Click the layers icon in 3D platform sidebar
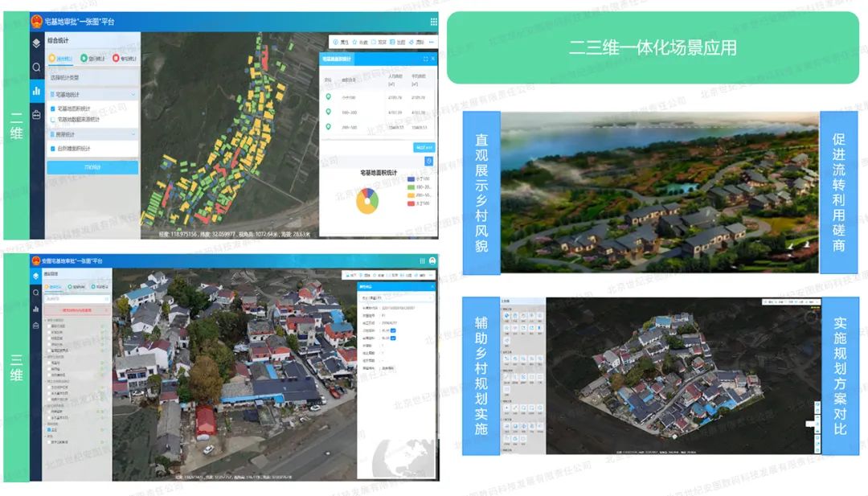This screenshot has height=496, width=868. click(x=35, y=275)
